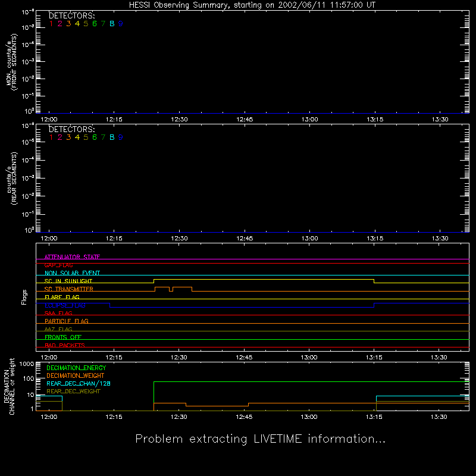Click the DECIMATION CHANNEL or weight axis title
This screenshot has width=476, height=476.
[9, 387]
